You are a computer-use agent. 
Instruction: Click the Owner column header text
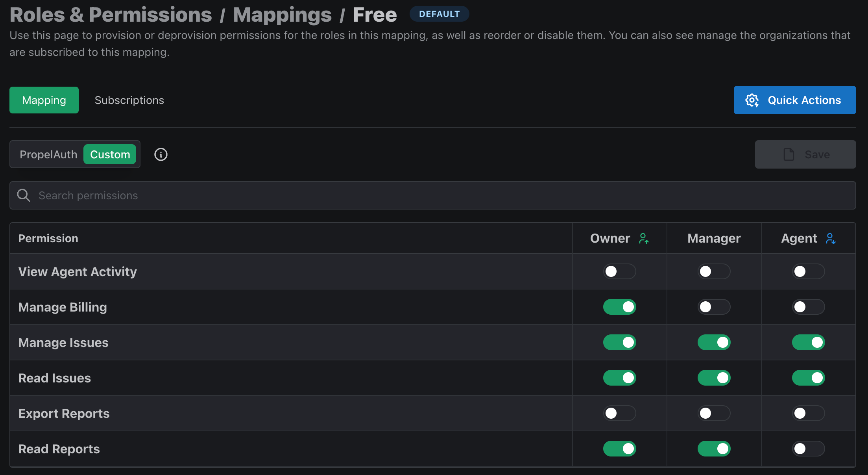point(610,238)
